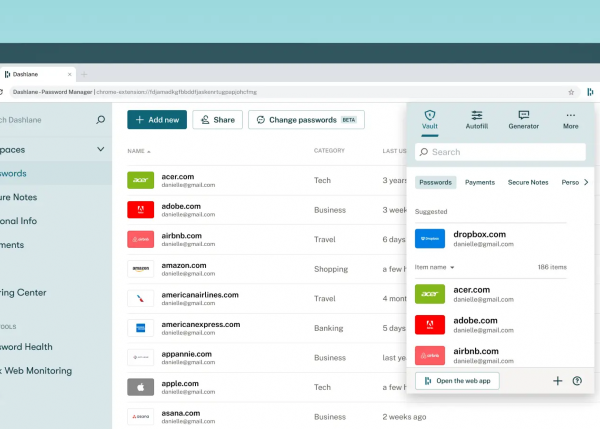
Task: Select the Secure Notes filter chip
Action: (528, 182)
